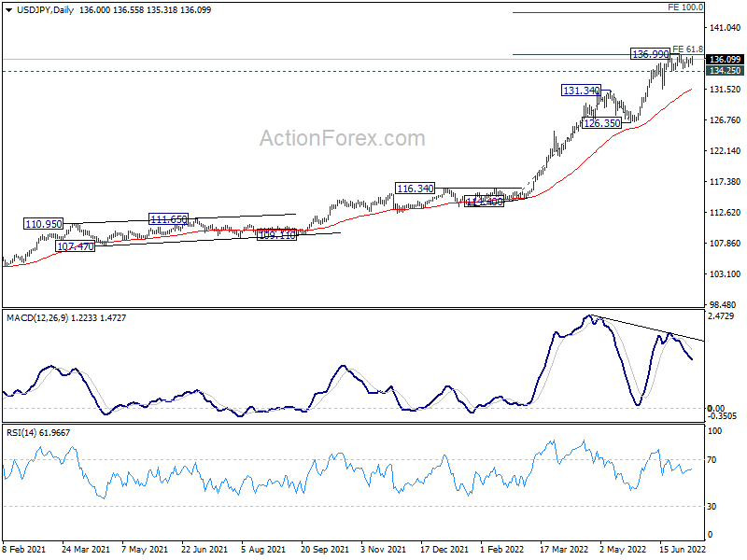Click the 24 Mar 2021 date label
Image resolution: width=747 pixels, height=560 pixels.
pyautogui.click(x=86, y=549)
